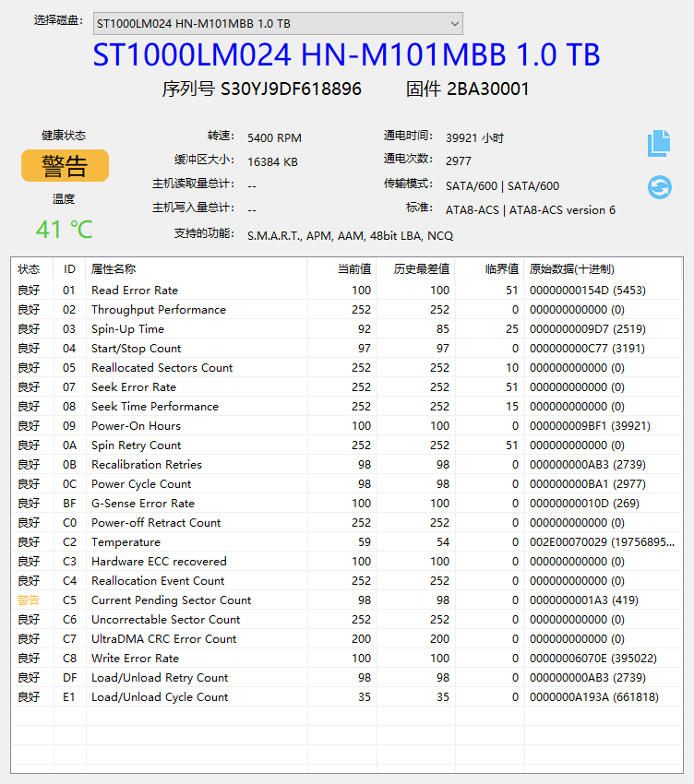Click the 当前值 column header

click(x=353, y=269)
